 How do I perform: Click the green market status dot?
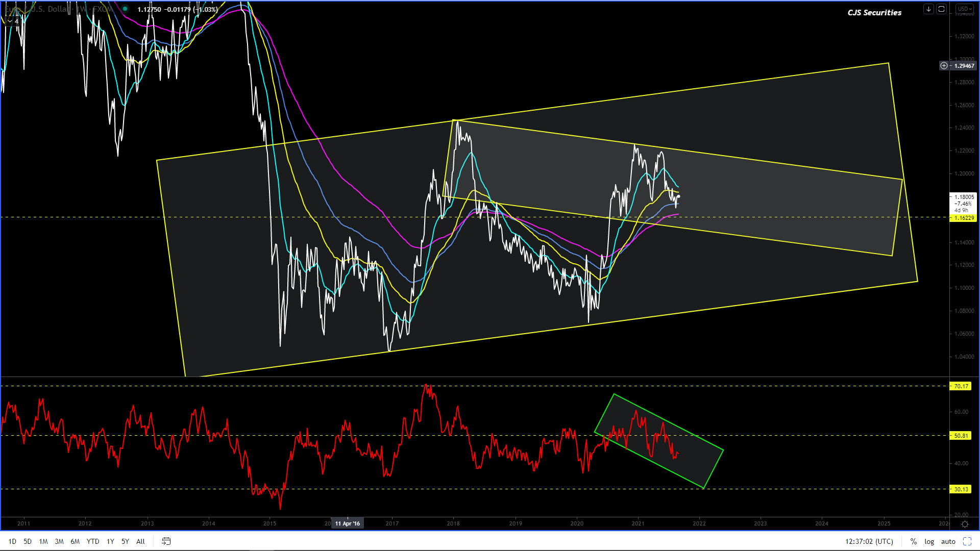click(125, 9)
